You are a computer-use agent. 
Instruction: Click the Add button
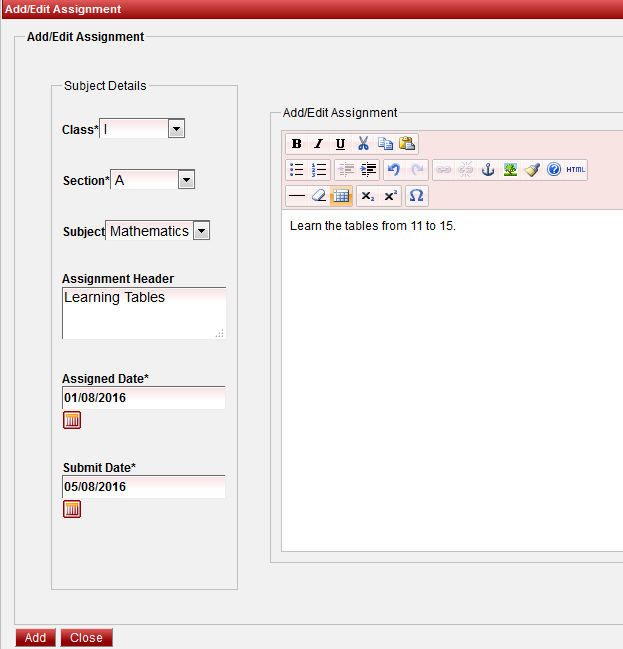click(35, 638)
